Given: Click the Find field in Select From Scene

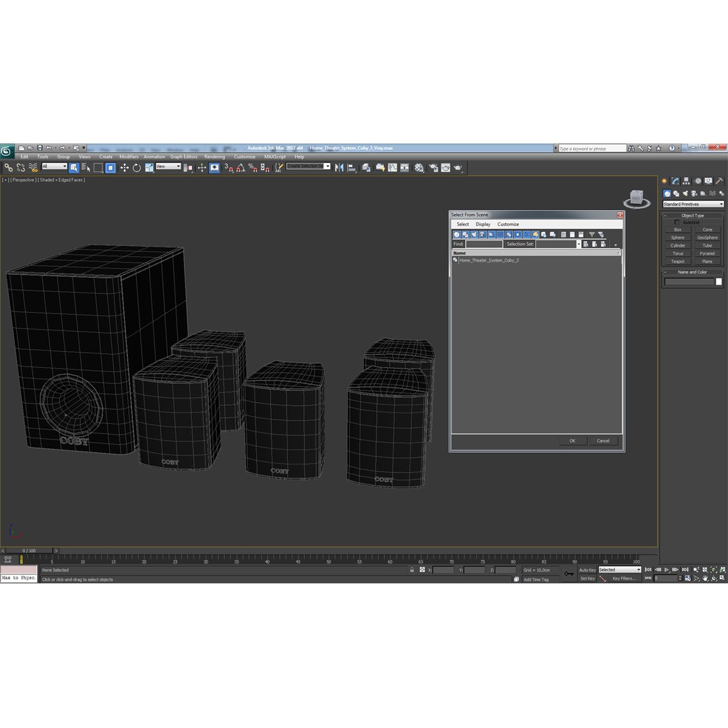Looking at the screenshot, I should 484,244.
